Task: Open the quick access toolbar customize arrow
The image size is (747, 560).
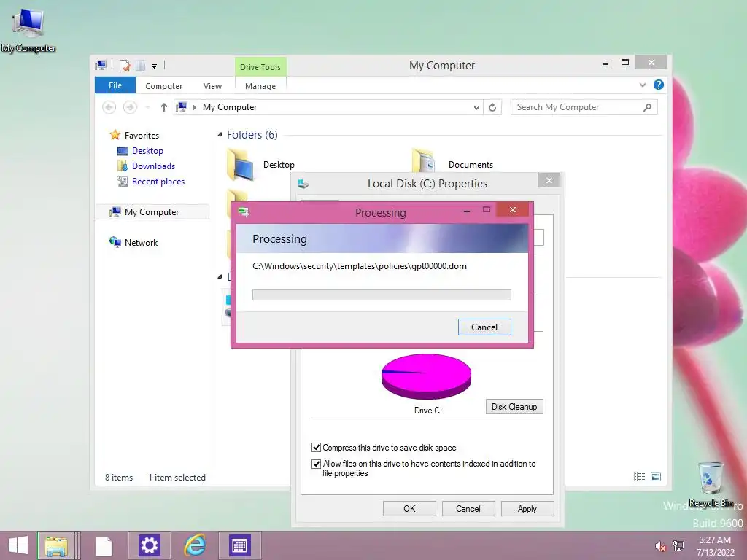Action: [x=155, y=66]
